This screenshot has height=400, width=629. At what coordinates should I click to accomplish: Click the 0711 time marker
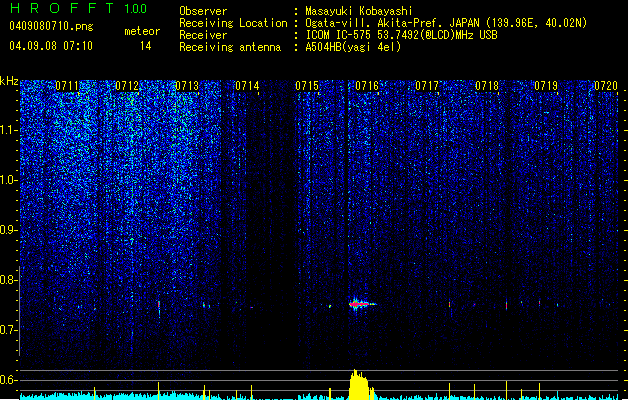pos(67,86)
